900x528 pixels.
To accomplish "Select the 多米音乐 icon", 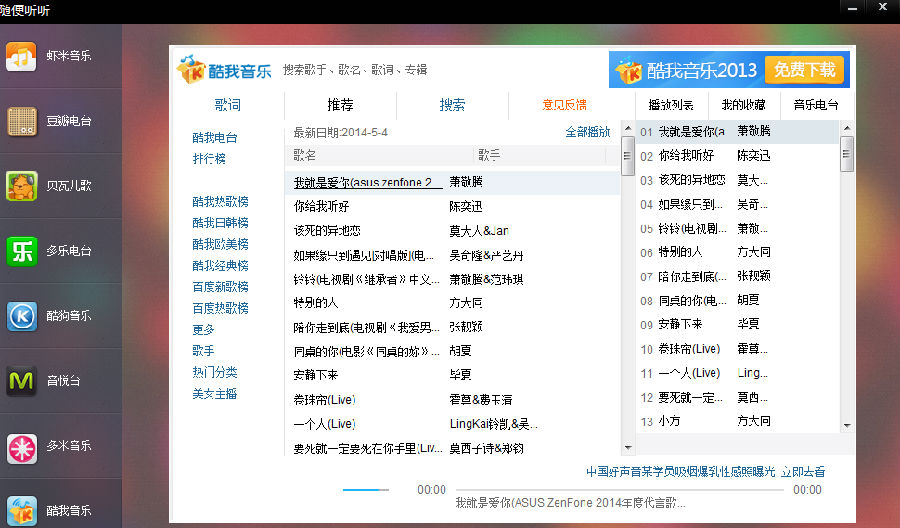I will tap(21, 445).
